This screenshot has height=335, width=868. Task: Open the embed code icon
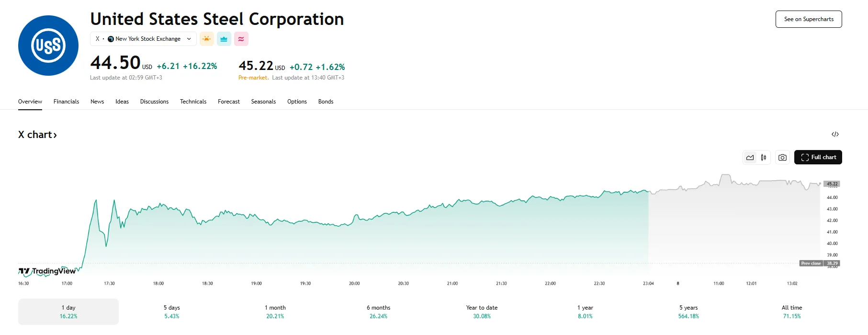tap(835, 134)
